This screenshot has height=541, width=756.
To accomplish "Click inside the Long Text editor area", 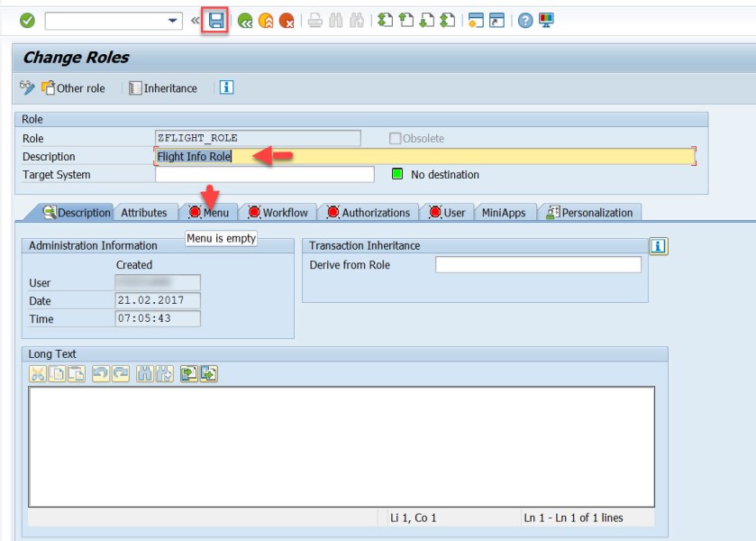I will (x=342, y=447).
